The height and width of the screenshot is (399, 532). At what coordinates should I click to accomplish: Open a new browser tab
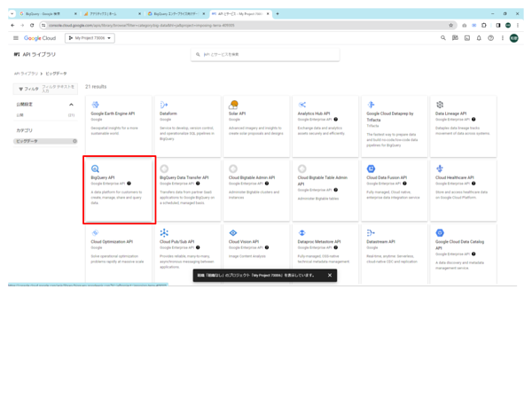point(278,14)
